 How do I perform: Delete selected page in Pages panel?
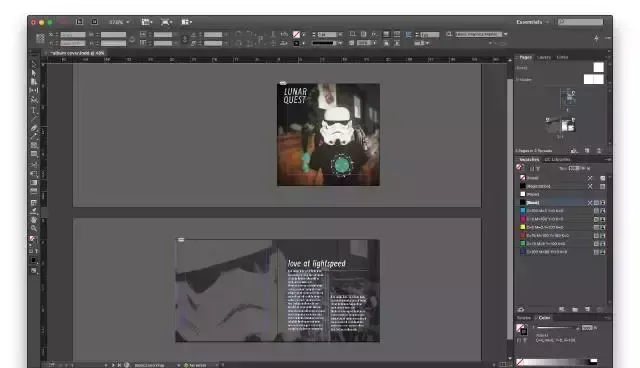tap(599, 151)
